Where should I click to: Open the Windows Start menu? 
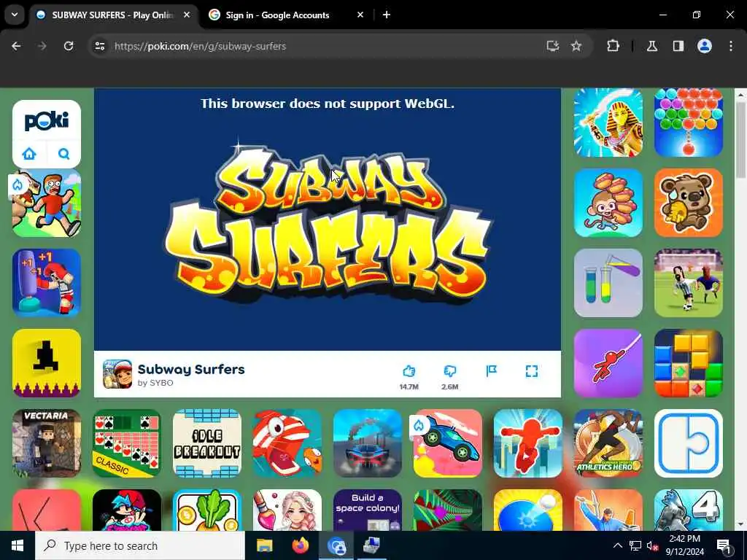18,545
